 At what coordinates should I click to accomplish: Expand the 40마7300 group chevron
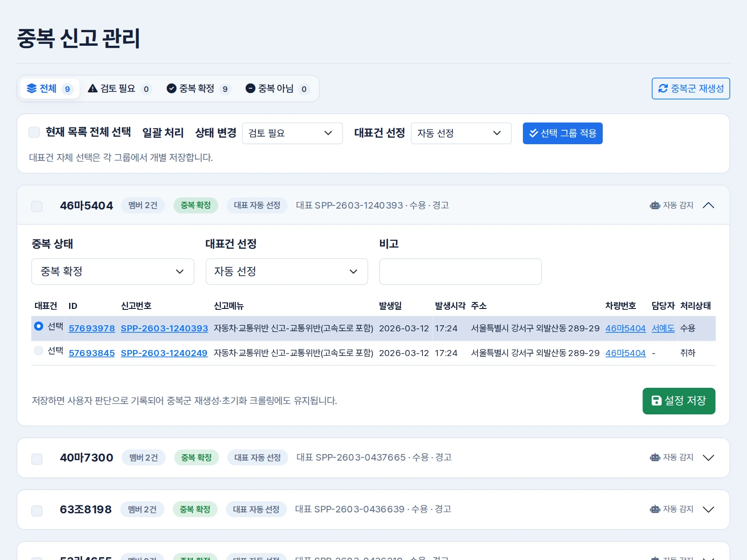708,458
